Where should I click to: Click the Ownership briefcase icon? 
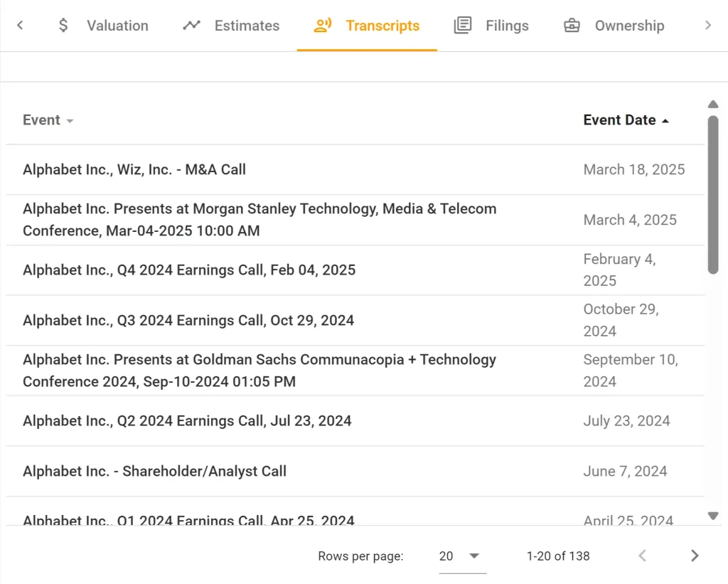pos(572,26)
